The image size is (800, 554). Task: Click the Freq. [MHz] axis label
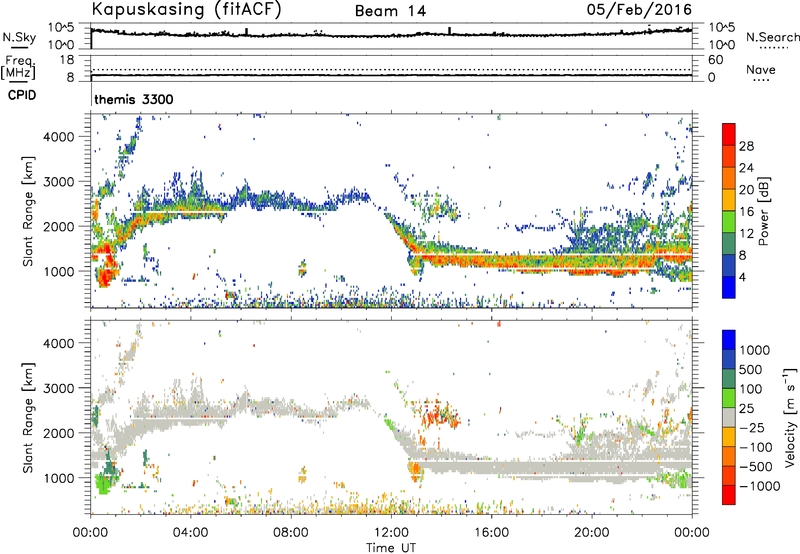18,67
